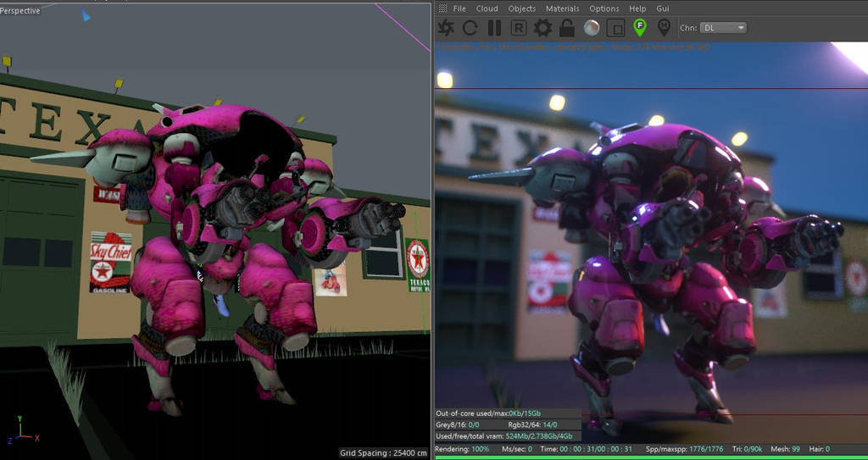Open the Materials menu

coord(563,8)
